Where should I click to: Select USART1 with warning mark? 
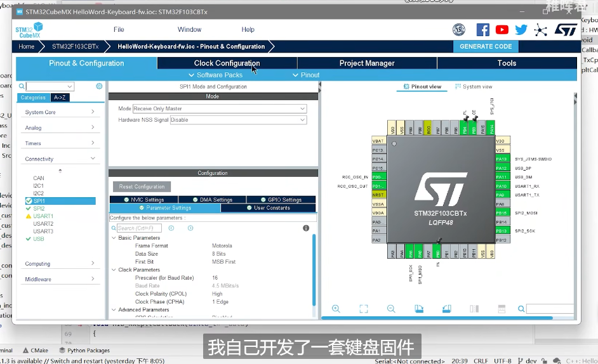coord(43,216)
